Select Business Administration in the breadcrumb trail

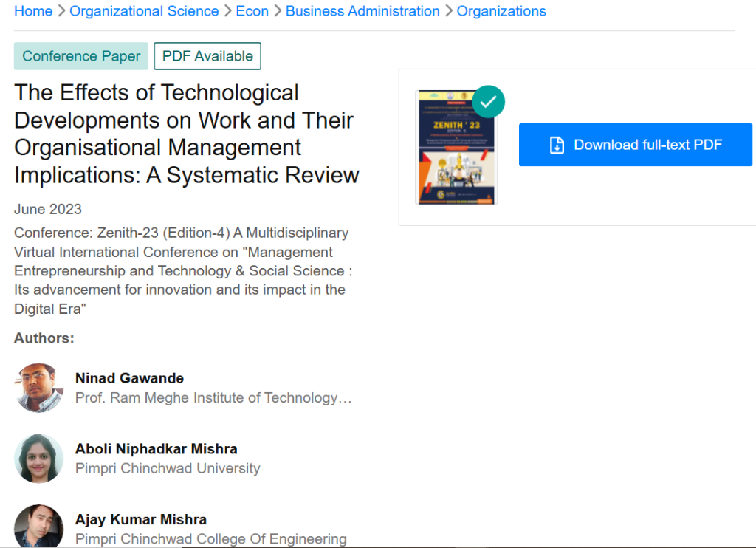[x=362, y=11]
